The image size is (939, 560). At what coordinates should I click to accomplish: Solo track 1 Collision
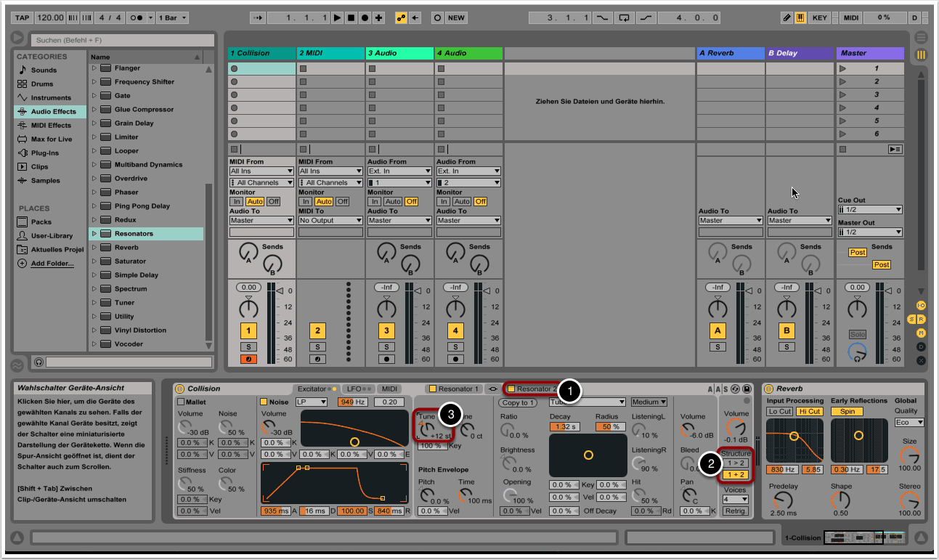coord(248,347)
